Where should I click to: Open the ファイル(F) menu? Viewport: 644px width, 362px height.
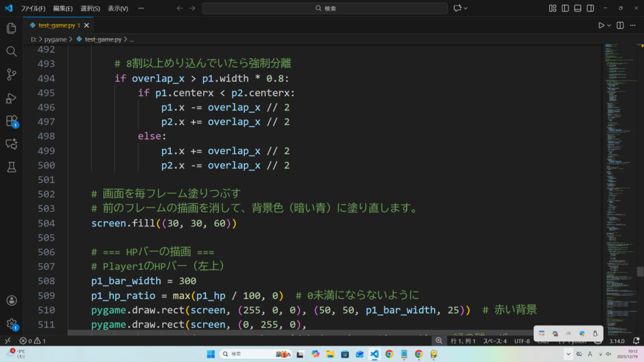(x=33, y=9)
